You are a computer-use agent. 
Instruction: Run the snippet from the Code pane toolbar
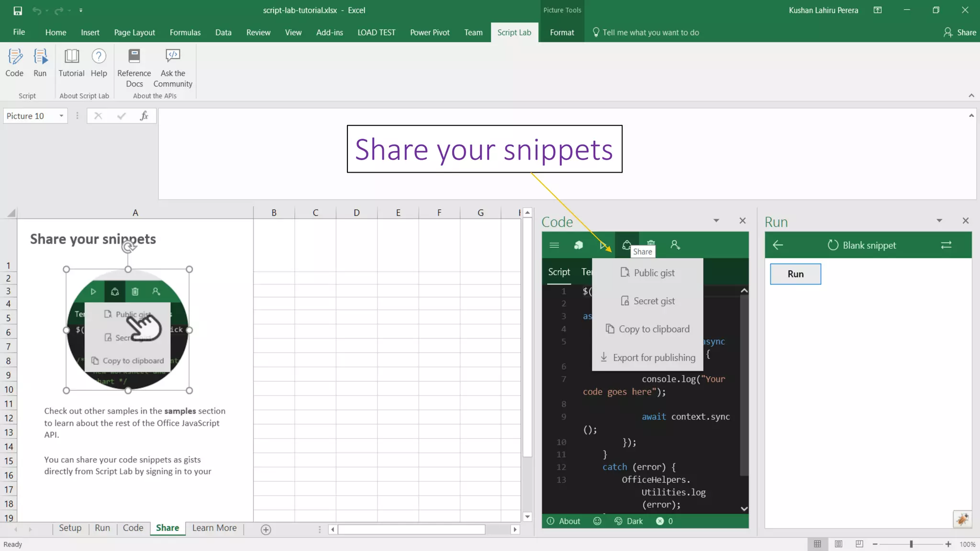pyautogui.click(x=603, y=245)
